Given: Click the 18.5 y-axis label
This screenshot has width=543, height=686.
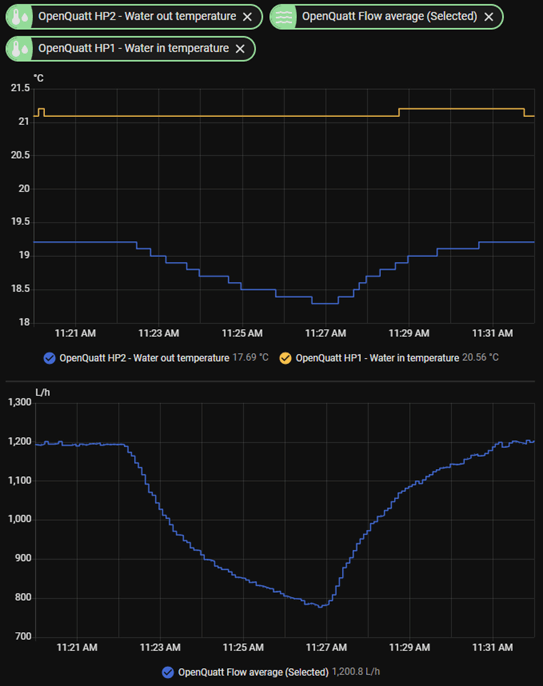Looking at the screenshot, I should pos(20,289).
